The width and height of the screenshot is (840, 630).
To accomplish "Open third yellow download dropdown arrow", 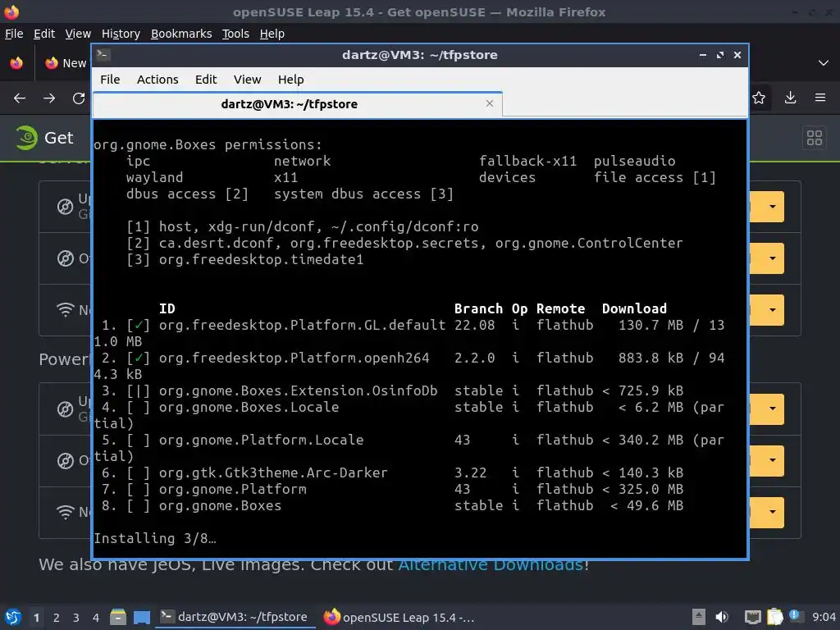I will pyautogui.click(x=773, y=310).
